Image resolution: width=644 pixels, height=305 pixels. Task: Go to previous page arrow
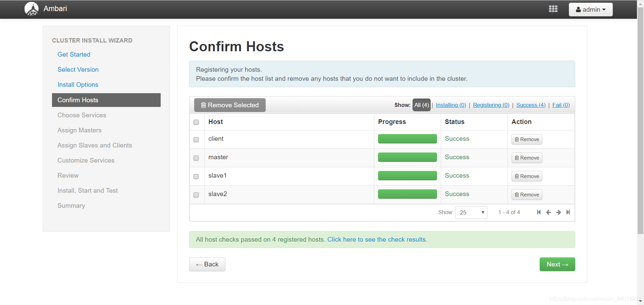tap(548, 212)
